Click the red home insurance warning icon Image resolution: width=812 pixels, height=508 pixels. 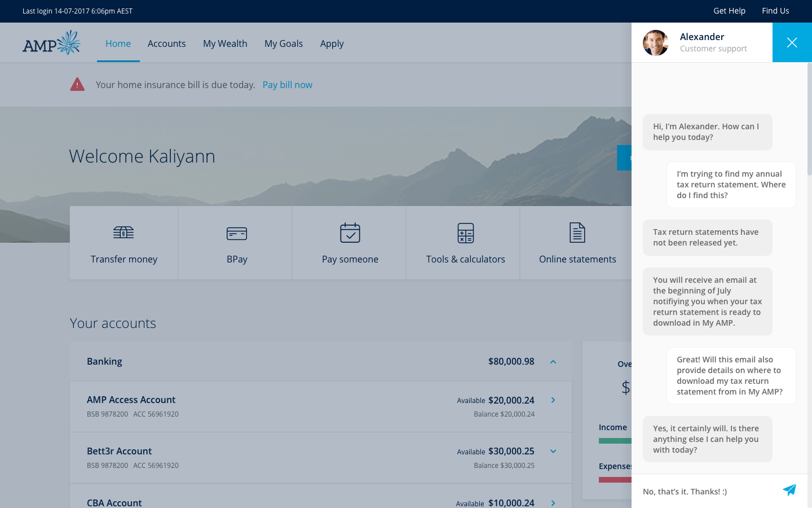(77, 85)
